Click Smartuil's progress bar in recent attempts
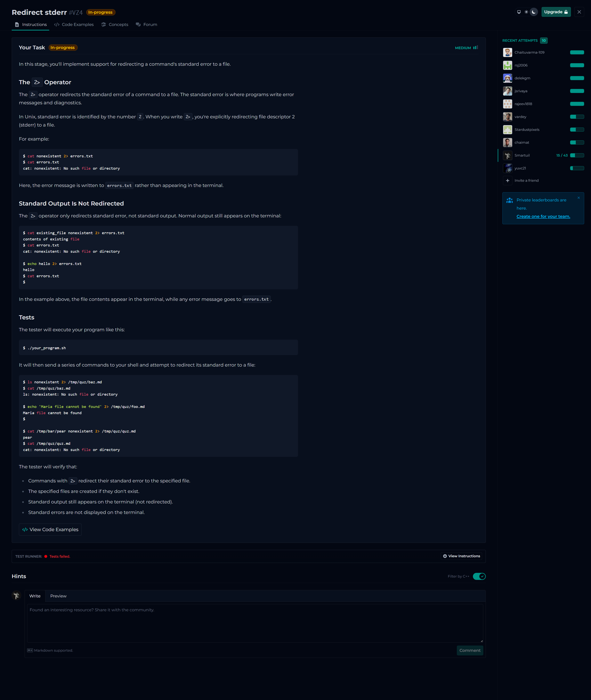The image size is (591, 700). [x=577, y=155]
